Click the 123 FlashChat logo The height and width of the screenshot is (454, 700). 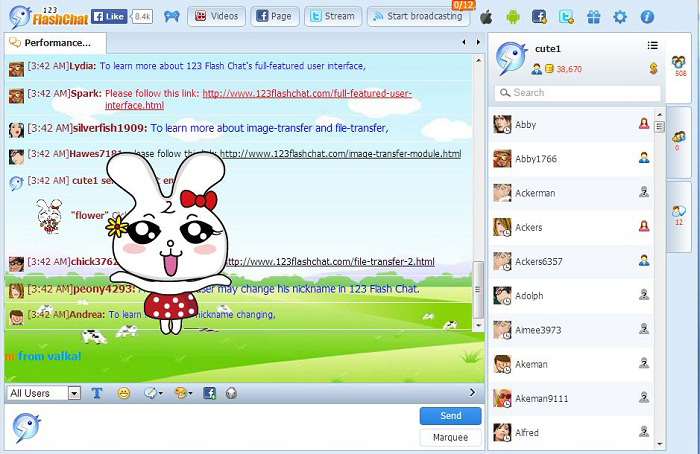click(49, 17)
